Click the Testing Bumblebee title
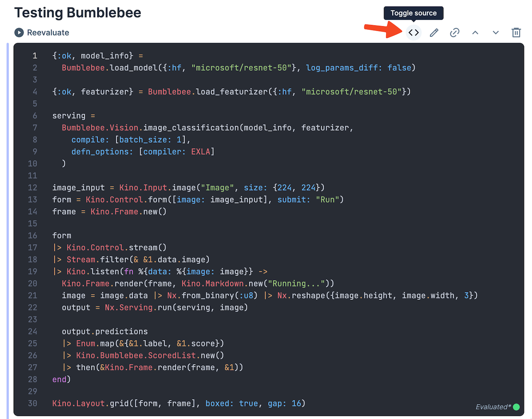Viewport: 532px width, 419px height. click(x=78, y=12)
